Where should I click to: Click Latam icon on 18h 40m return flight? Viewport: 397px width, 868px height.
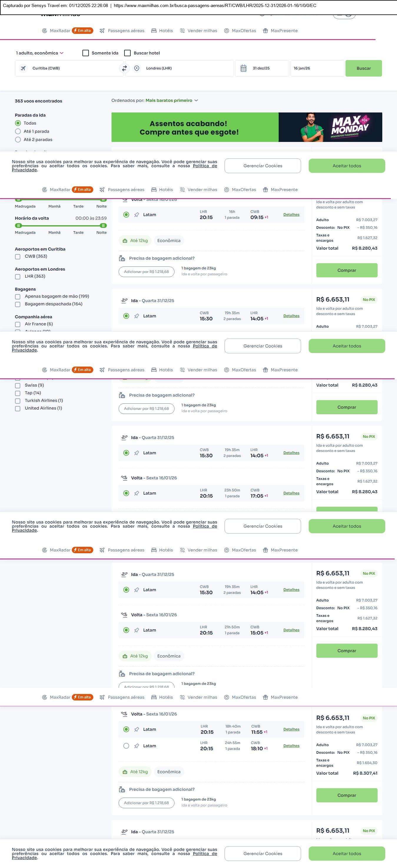[136, 730]
